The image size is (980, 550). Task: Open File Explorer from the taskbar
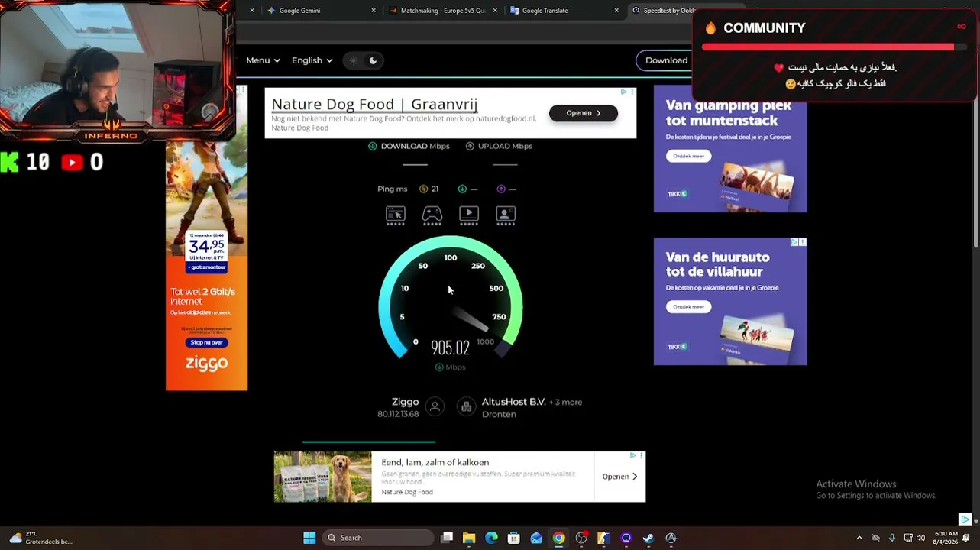469,538
